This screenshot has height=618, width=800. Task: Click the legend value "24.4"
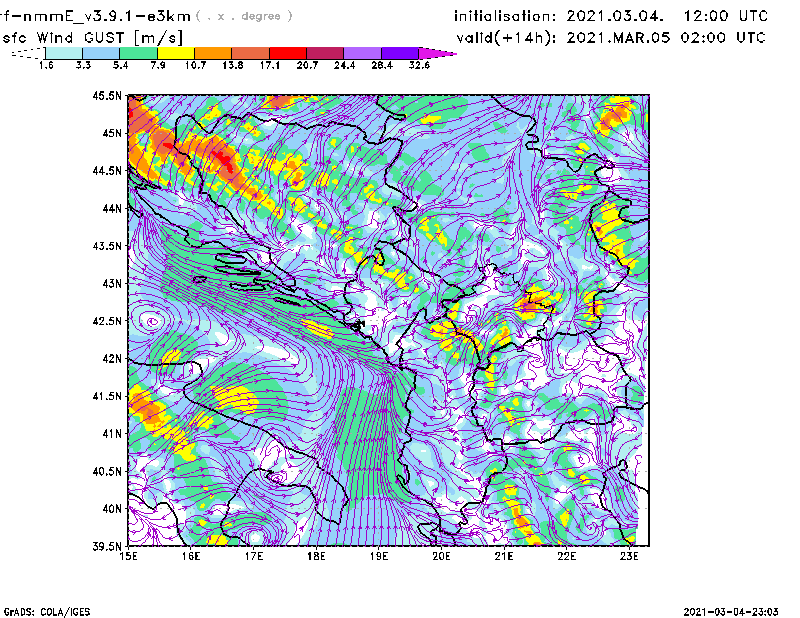(344, 65)
